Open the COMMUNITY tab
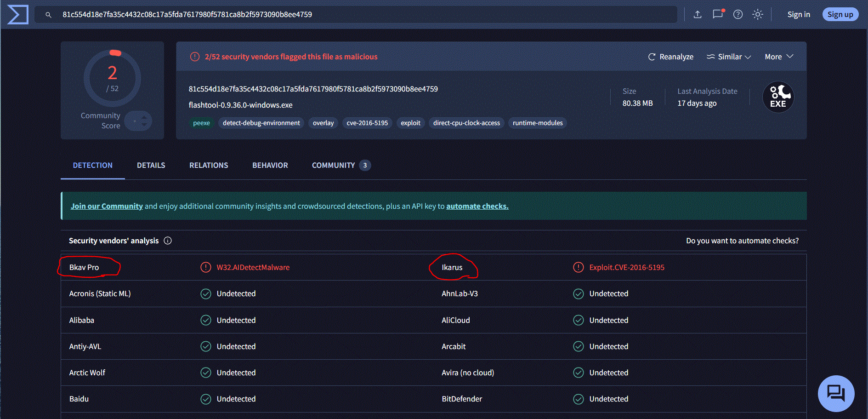This screenshot has height=419, width=868. [333, 165]
